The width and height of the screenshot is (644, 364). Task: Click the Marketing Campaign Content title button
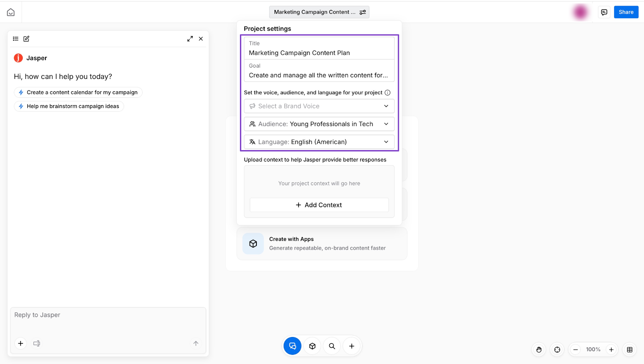319,12
